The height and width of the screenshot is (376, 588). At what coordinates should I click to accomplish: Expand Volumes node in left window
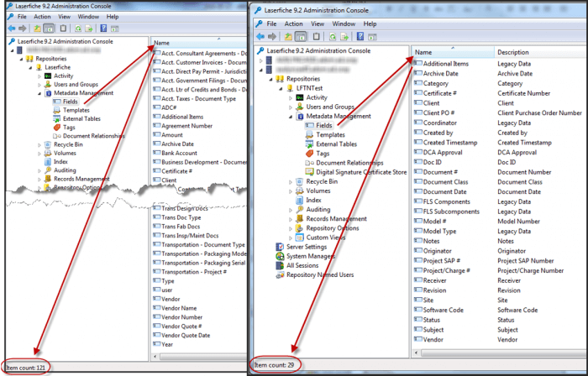coord(39,154)
